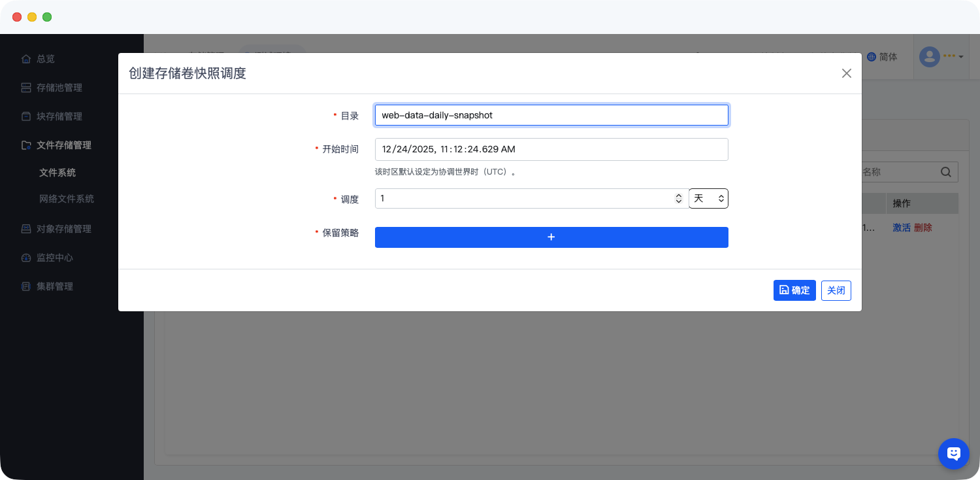Open the chat support robot icon
Screen dimensions: 980x480
pyautogui.click(x=953, y=453)
